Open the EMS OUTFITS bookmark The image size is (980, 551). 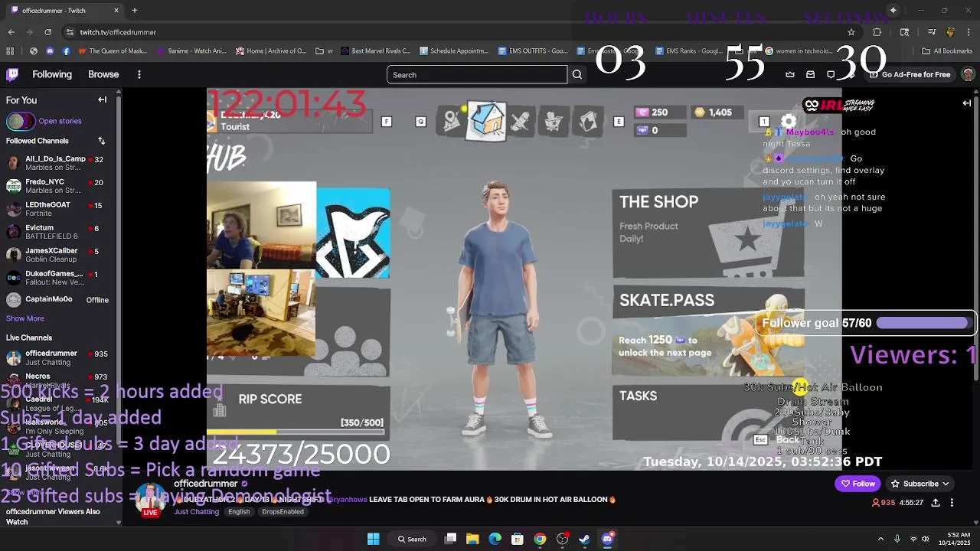533,51
